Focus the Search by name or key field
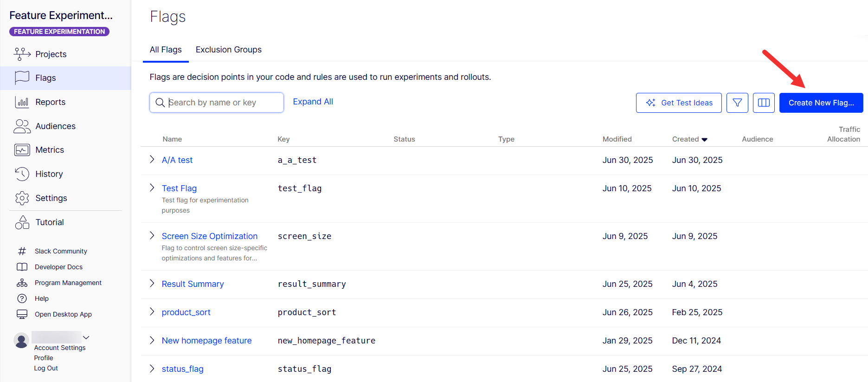This screenshot has height=382, width=868. [x=217, y=103]
